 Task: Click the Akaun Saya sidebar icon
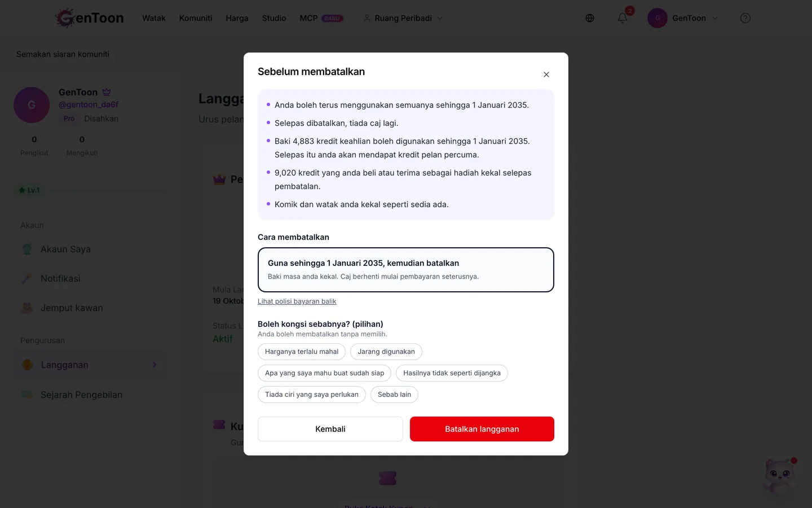click(27, 249)
